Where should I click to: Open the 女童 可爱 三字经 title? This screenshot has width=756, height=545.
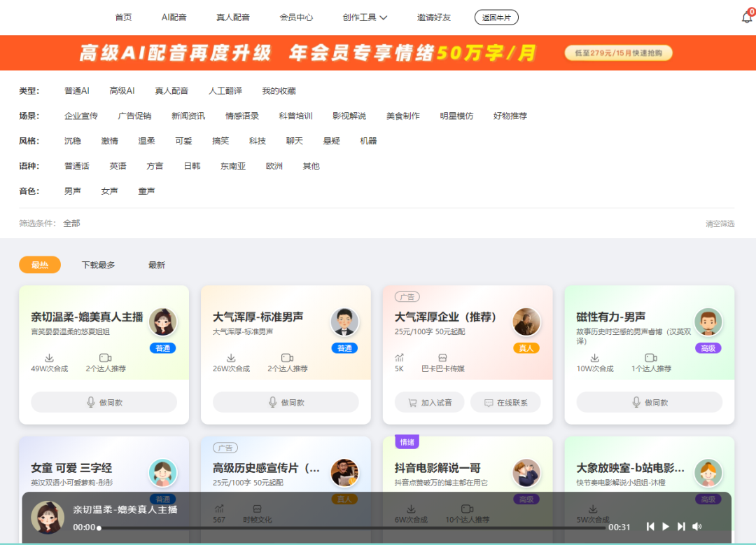click(71, 468)
